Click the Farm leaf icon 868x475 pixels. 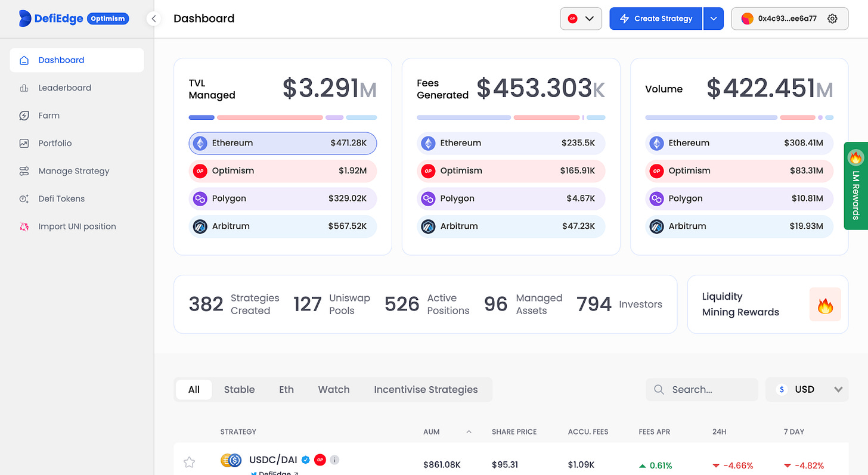point(24,116)
